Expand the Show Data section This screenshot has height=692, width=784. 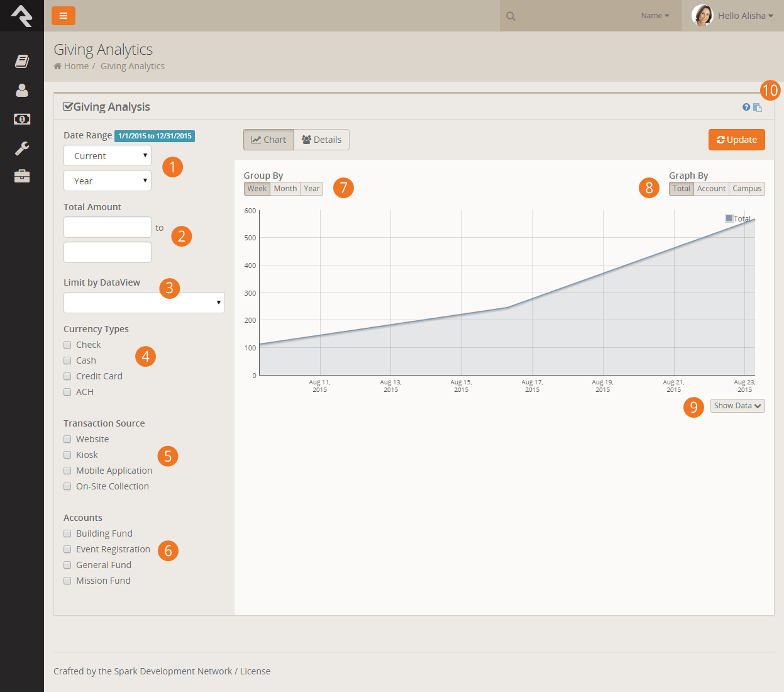737,406
